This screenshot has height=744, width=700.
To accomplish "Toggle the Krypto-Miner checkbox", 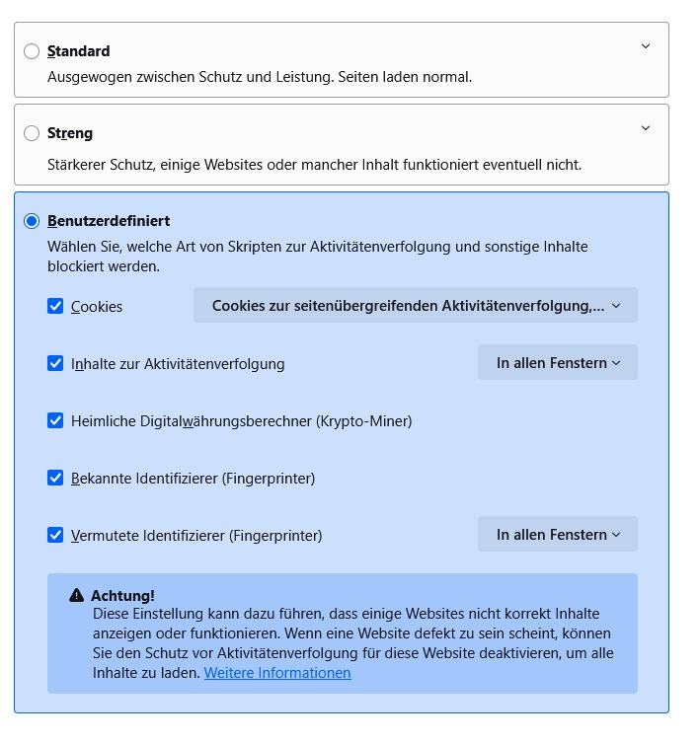I will pyautogui.click(x=55, y=420).
